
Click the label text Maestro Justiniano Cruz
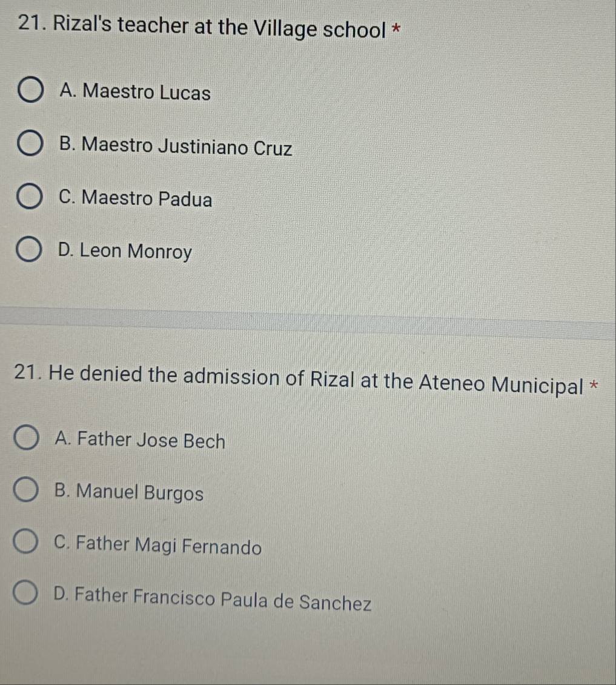click(176, 146)
